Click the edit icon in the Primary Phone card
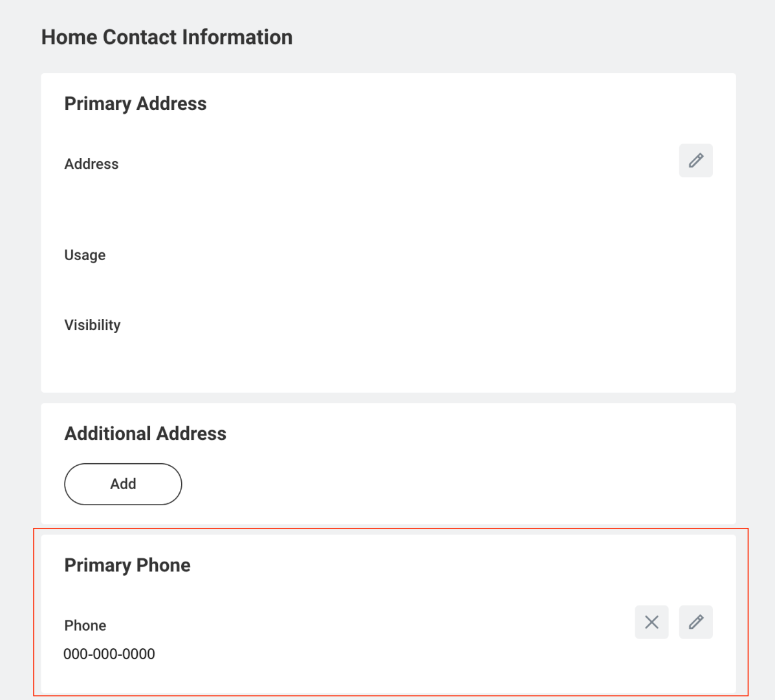Image resolution: width=775 pixels, height=700 pixels. 695,622
